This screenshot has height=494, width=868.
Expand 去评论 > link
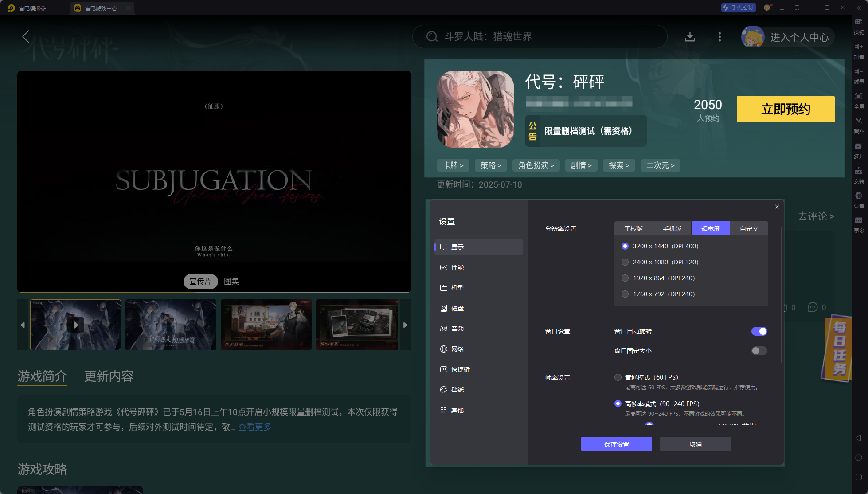coord(816,216)
